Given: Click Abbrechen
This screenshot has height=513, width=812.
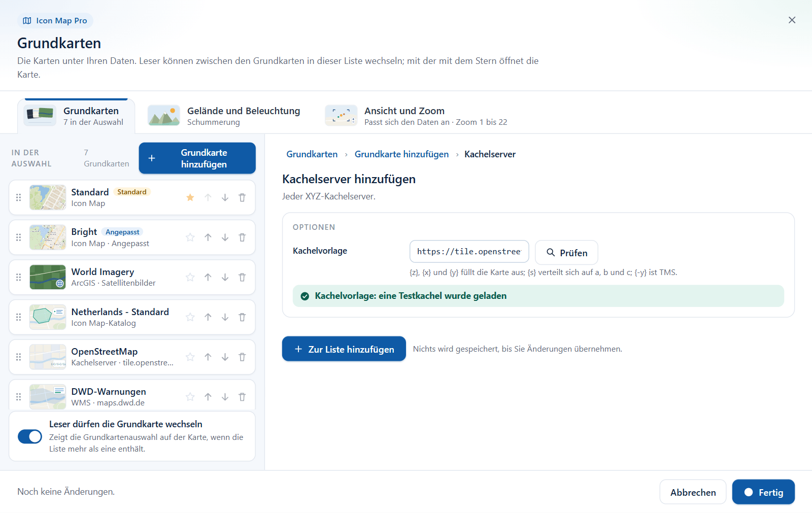Looking at the screenshot, I should [693, 492].
